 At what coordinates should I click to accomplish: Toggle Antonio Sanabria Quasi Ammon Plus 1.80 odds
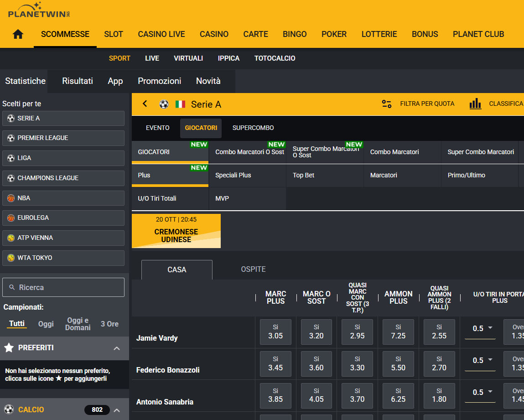click(x=439, y=395)
